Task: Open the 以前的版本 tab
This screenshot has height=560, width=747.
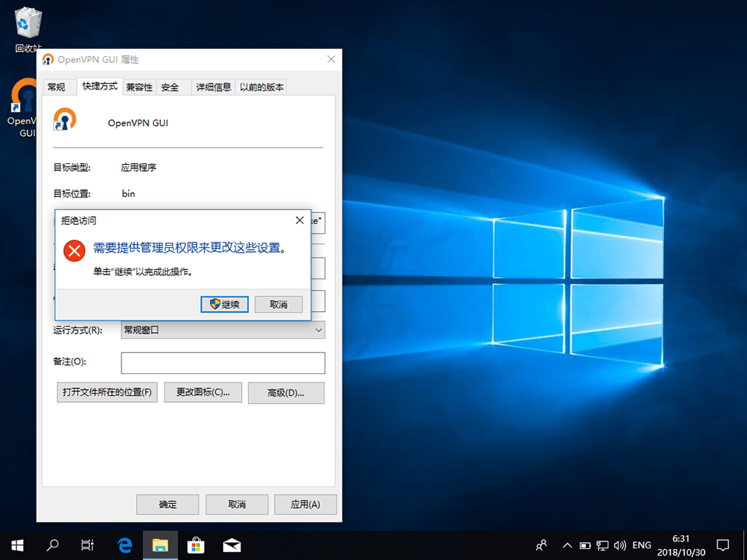Action: (261, 87)
